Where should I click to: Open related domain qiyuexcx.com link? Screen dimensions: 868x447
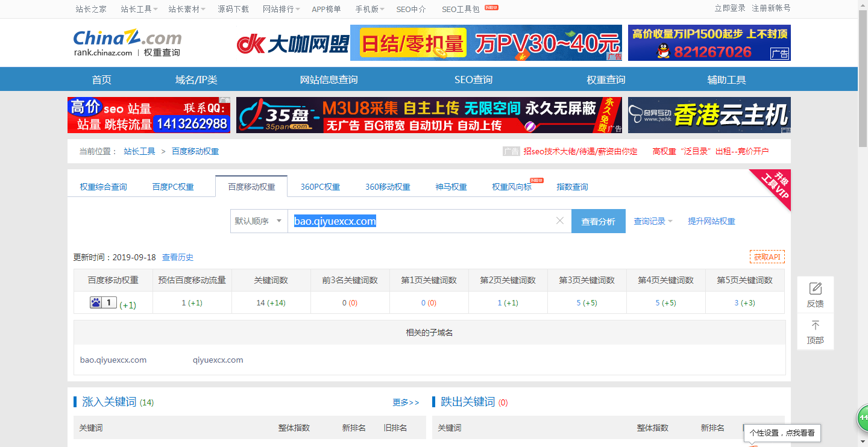pyautogui.click(x=218, y=360)
